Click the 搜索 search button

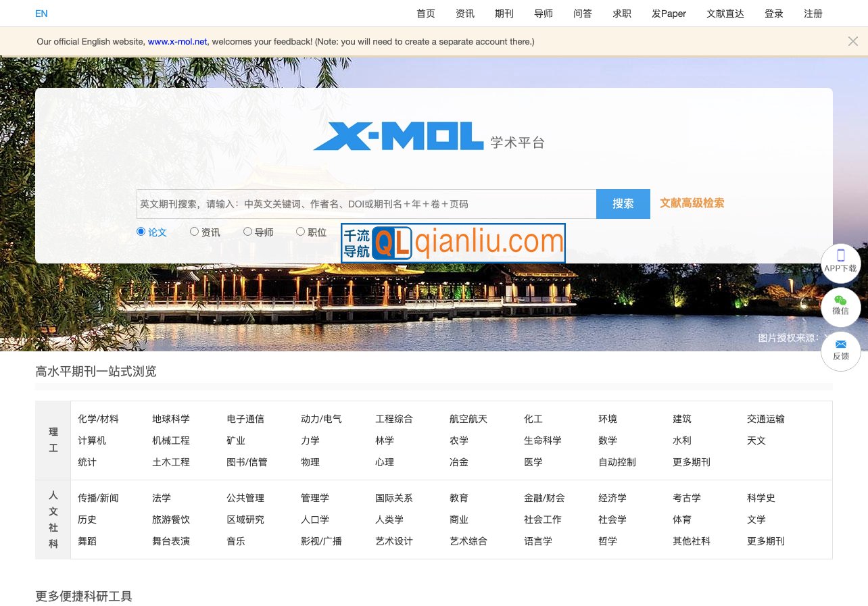pyautogui.click(x=623, y=203)
